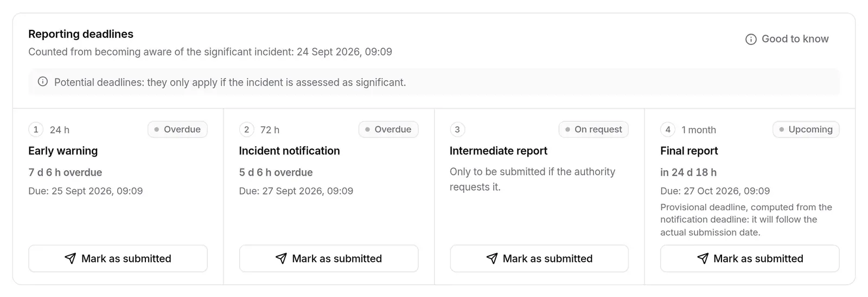Click the On request status badge
The image size is (868, 297).
point(593,130)
